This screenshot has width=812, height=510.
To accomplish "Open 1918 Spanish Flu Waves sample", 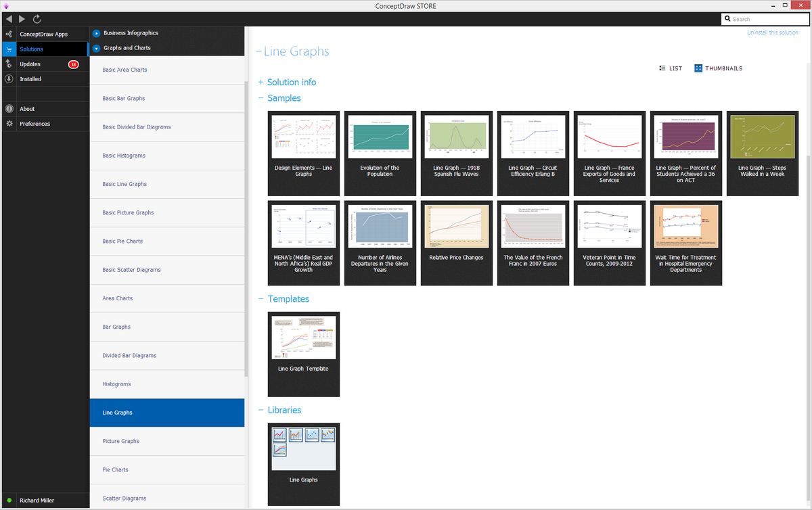I will point(457,153).
